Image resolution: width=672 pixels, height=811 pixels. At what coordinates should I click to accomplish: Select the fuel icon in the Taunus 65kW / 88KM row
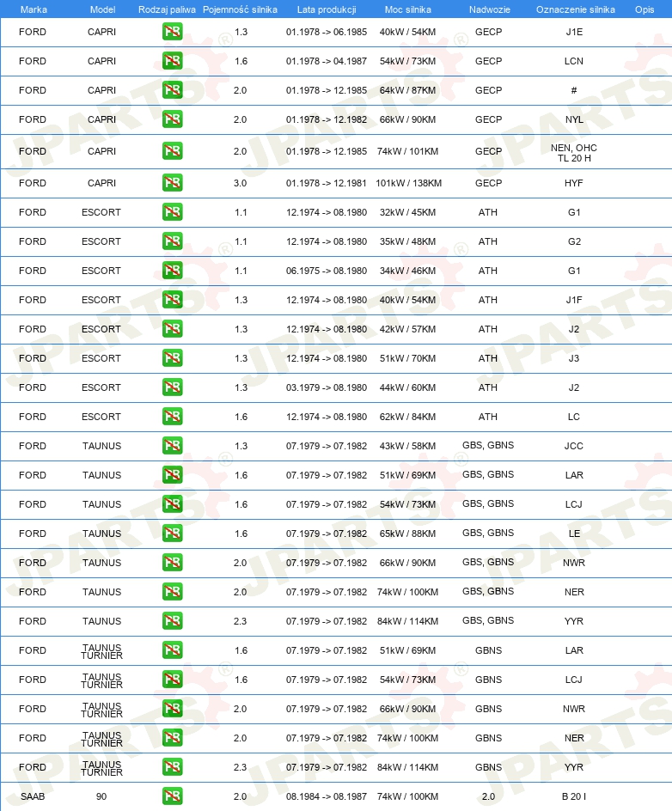pos(172,534)
